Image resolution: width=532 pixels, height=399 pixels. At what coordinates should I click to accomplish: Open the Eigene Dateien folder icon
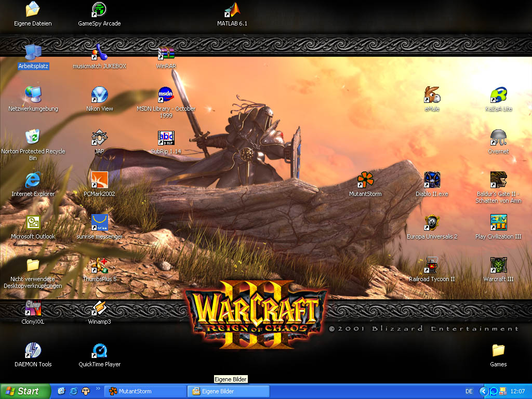[33, 9]
